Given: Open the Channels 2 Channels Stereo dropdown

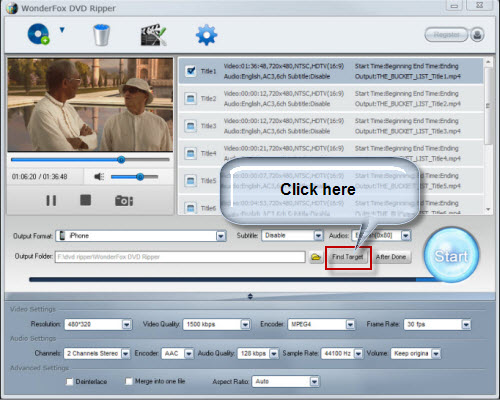Looking at the screenshot, I should click(x=97, y=353).
